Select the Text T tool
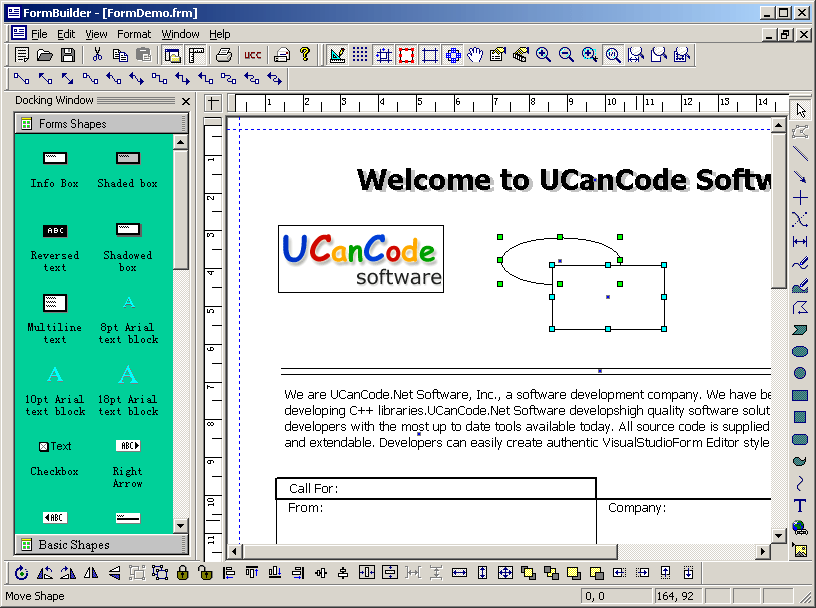816x608 pixels. tap(800, 505)
